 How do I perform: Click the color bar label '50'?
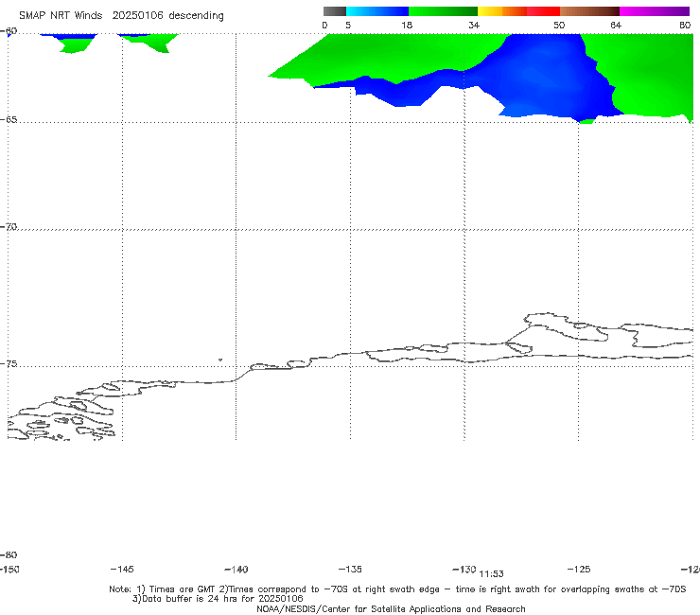tap(559, 25)
